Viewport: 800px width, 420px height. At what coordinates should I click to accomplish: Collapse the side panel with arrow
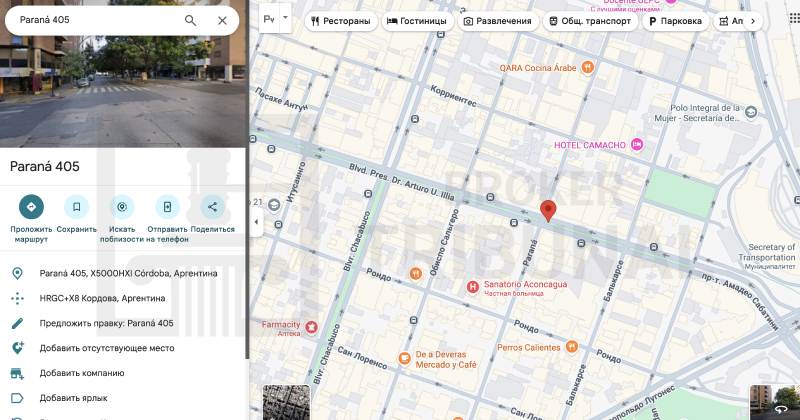tap(256, 222)
